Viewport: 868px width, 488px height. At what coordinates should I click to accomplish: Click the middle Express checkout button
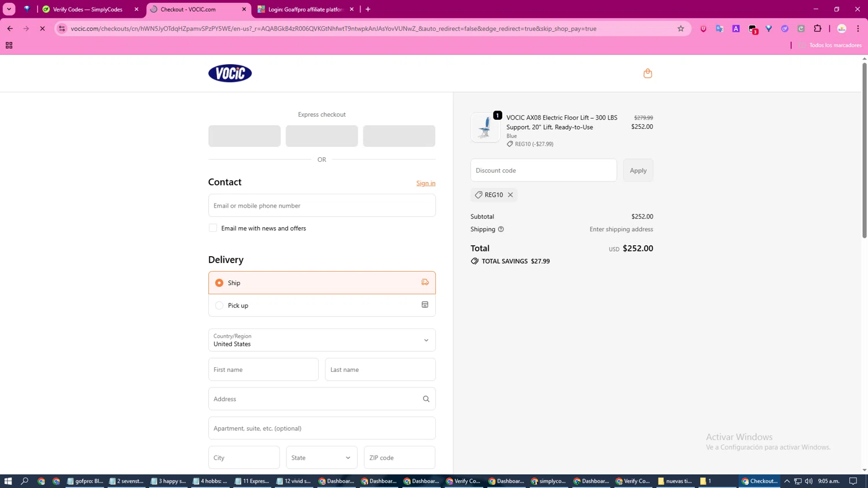point(322,136)
